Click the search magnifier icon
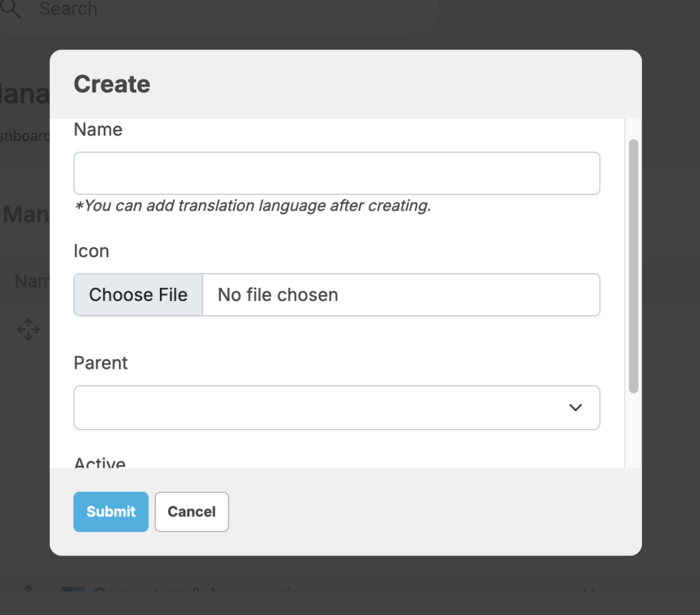700x615 pixels. tap(12, 10)
